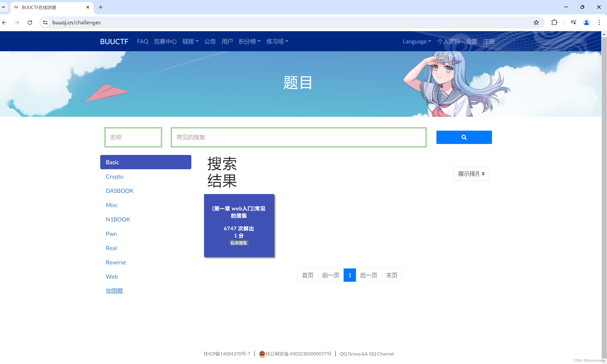The width and height of the screenshot is (607, 364).
Task: Switch to the Web category
Action: point(112,277)
